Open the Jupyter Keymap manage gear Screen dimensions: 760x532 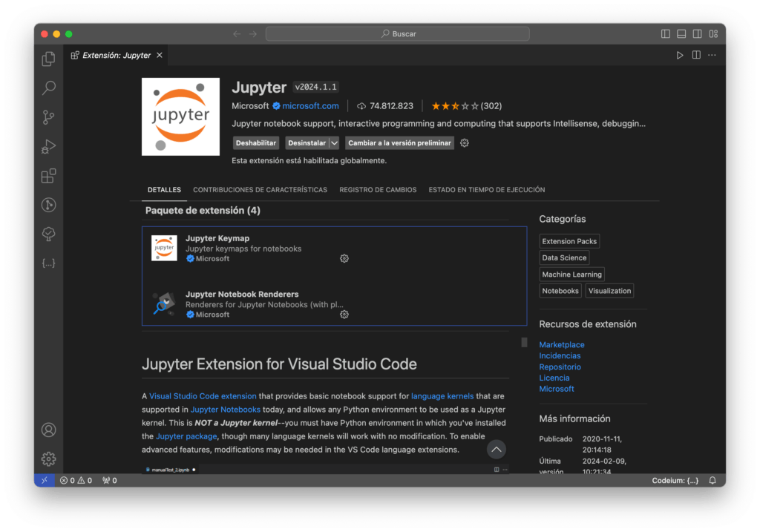[x=344, y=258]
